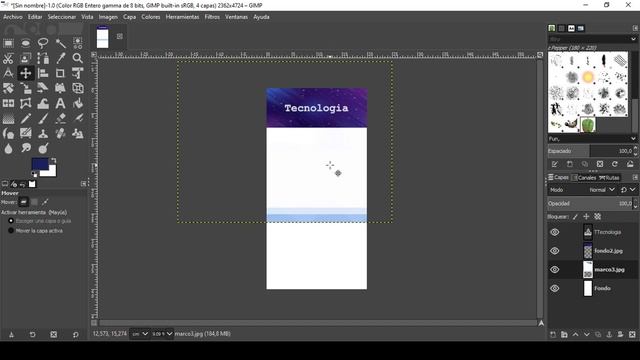
Task: Select the Paintbrush tool
Action: tap(43, 118)
